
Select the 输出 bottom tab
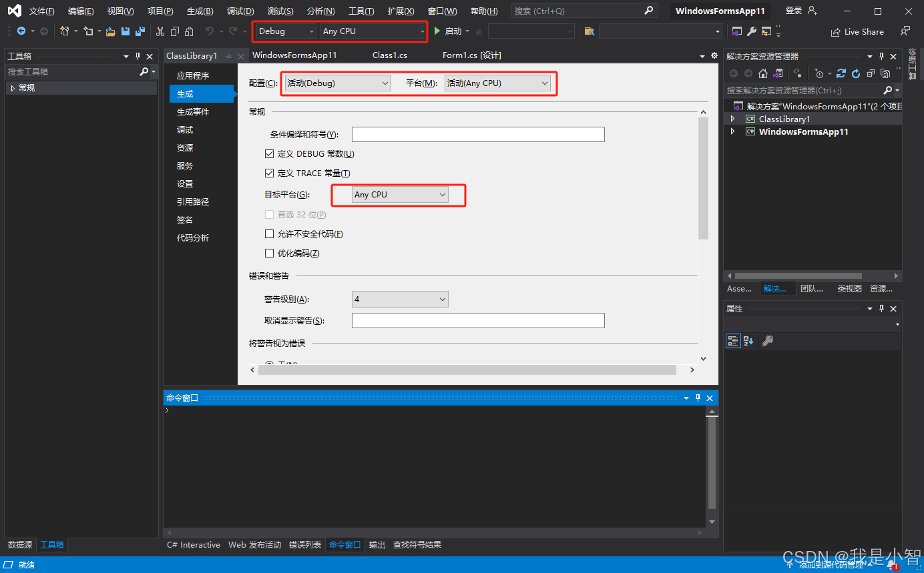pyautogui.click(x=377, y=545)
